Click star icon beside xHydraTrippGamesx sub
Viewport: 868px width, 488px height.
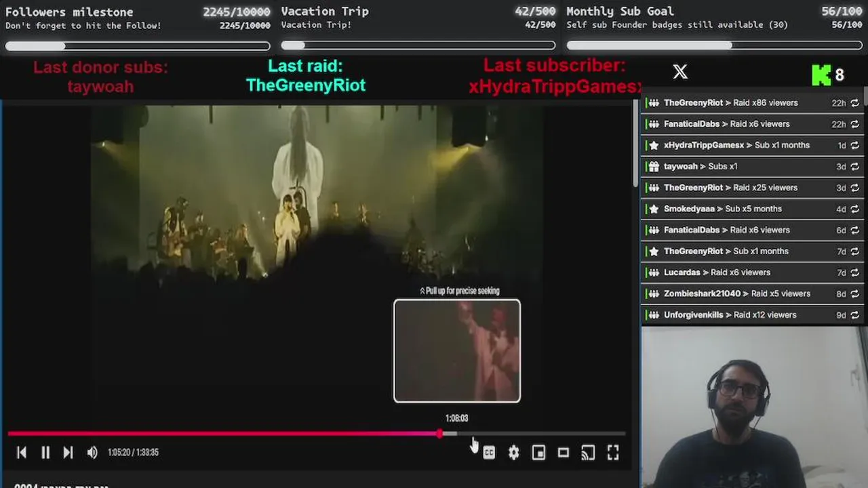[653, 145]
